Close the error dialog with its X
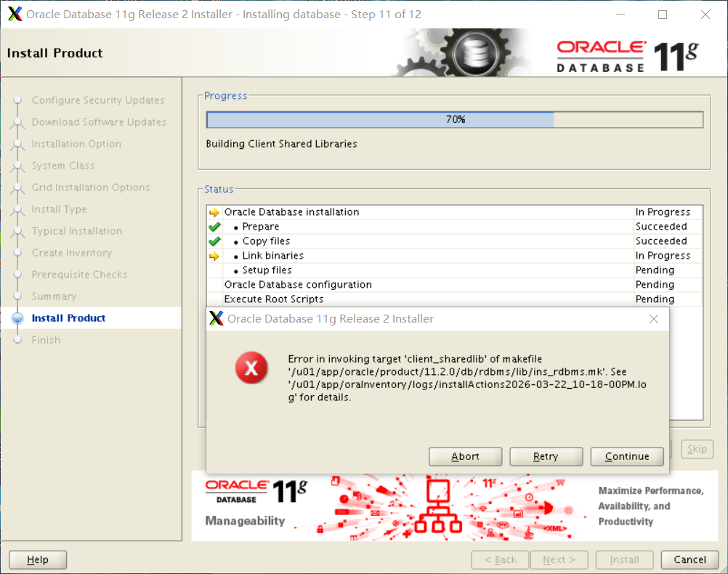This screenshot has width=728, height=574. 654,318
